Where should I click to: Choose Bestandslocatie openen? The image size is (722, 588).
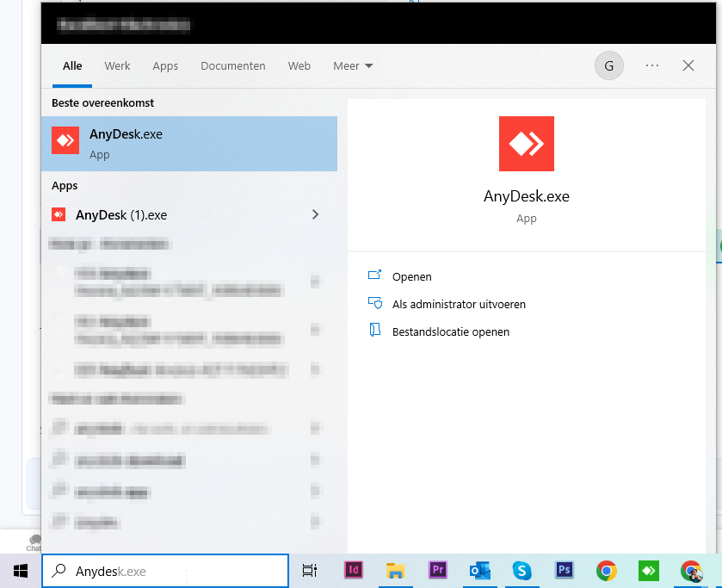coord(451,332)
